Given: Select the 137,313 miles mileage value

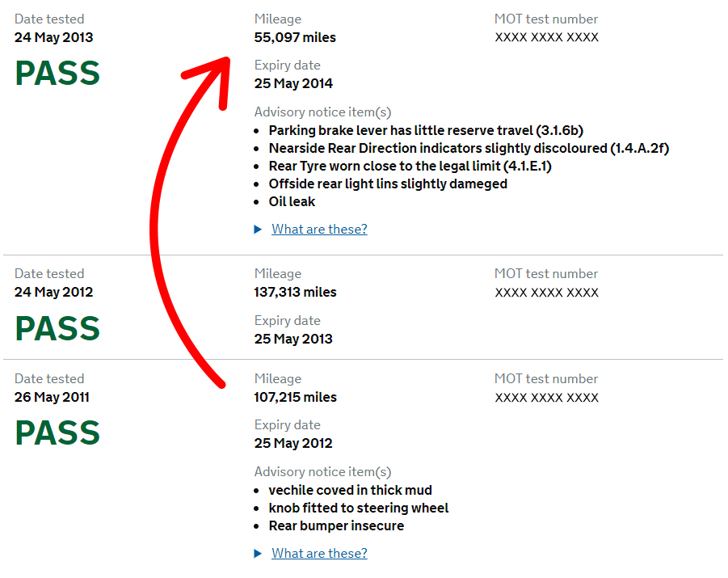Looking at the screenshot, I should (295, 292).
